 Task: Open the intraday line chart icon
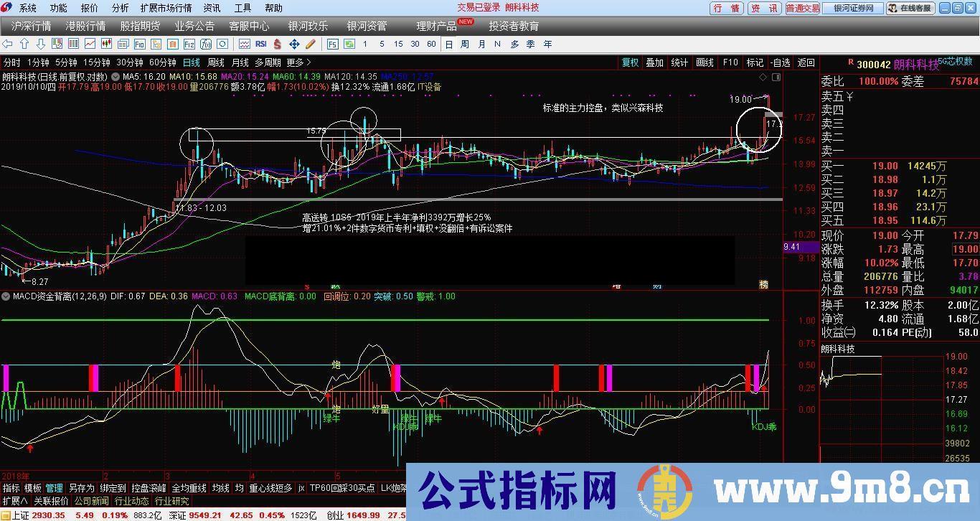(x=90, y=44)
